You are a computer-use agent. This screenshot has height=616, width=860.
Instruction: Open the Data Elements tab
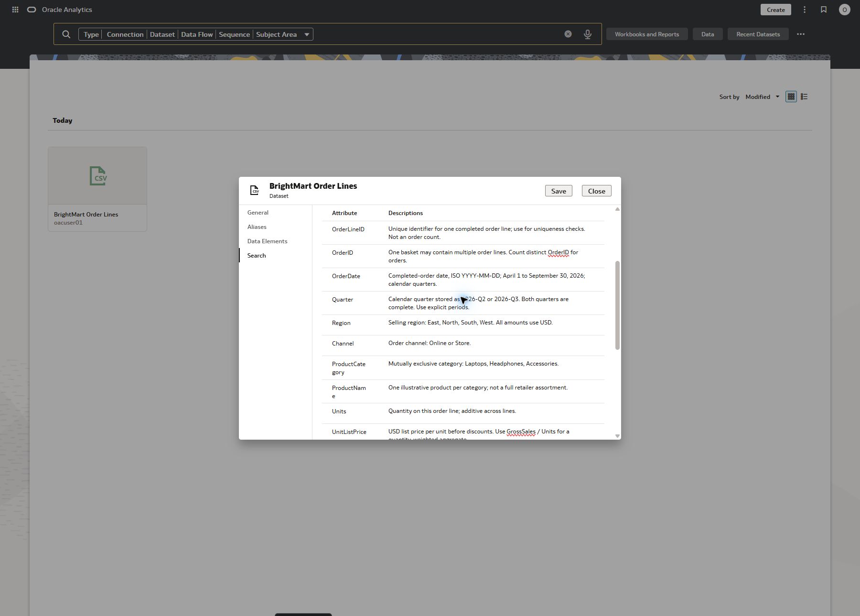tap(267, 241)
